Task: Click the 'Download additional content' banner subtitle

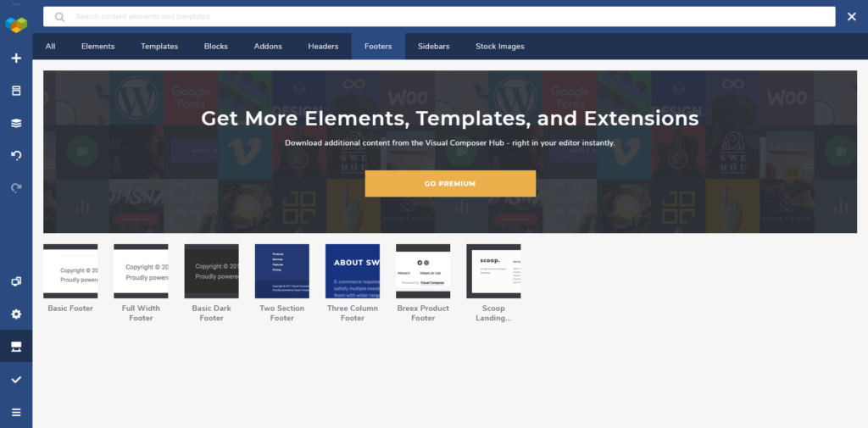Action: [450, 143]
